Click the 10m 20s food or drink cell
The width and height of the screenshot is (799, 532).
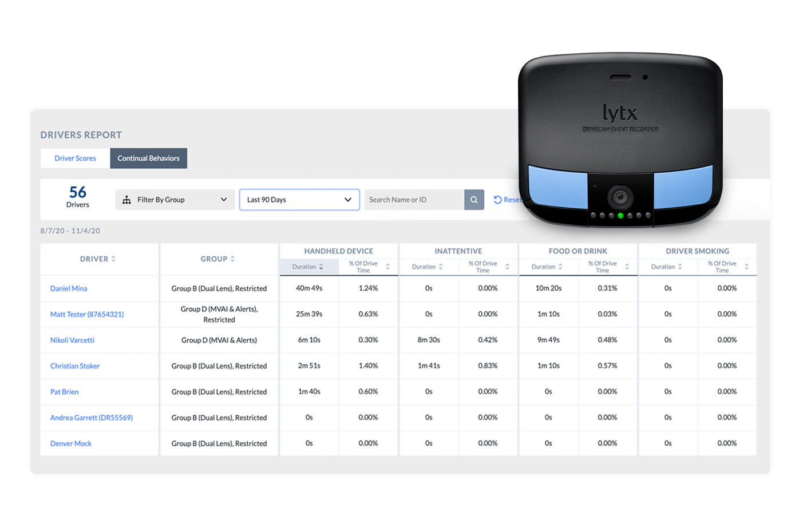[x=548, y=288]
